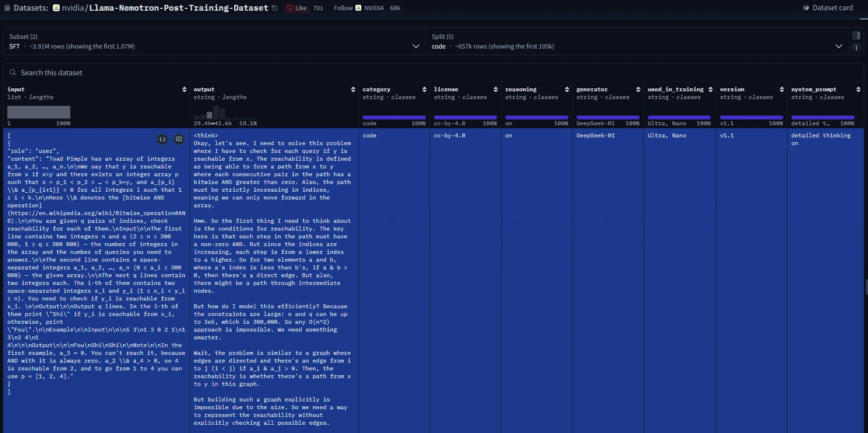Focus the Search this dataset field
This screenshot has height=433, width=868.
pyautogui.click(x=434, y=73)
